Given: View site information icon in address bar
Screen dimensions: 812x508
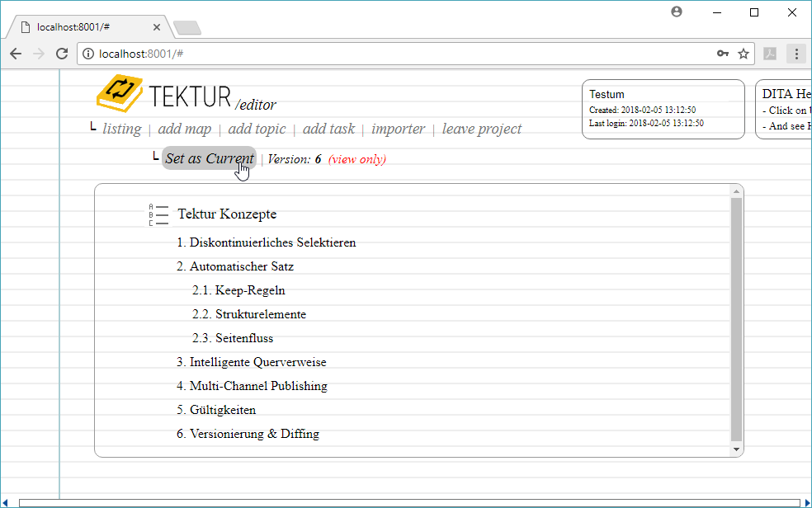Looking at the screenshot, I should 87,54.
